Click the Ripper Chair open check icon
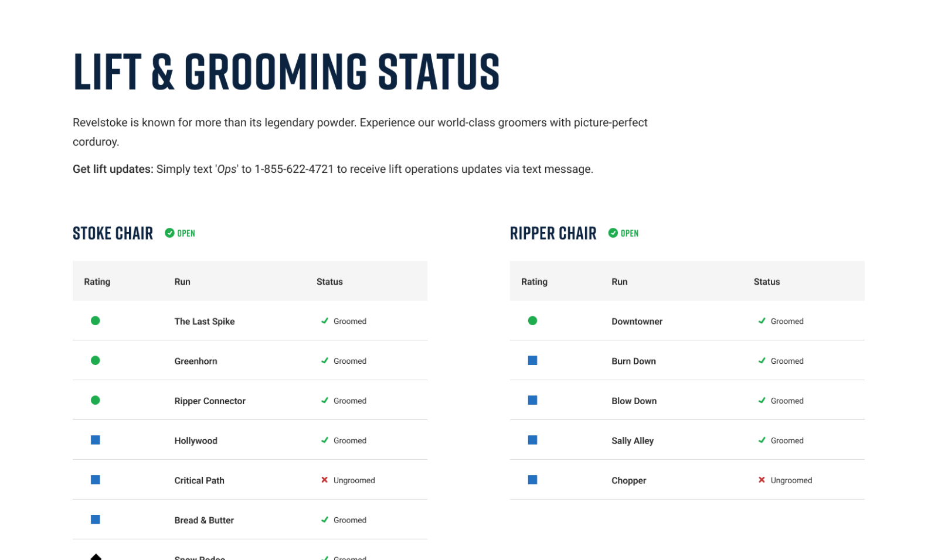 pos(613,233)
